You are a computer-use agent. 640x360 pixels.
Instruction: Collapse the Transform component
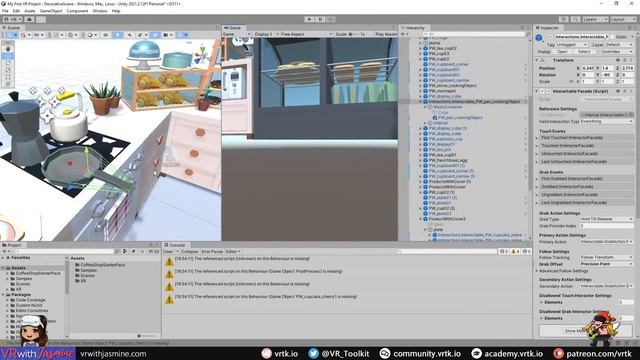coord(537,60)
